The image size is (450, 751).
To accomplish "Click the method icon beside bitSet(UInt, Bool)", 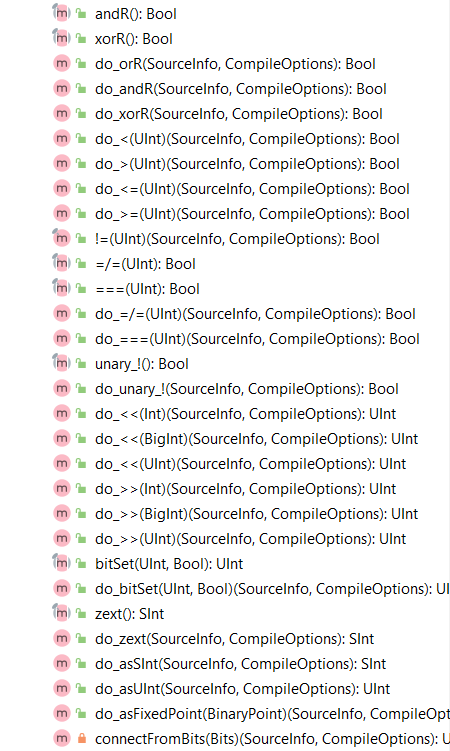I will (x=61, y=564).
